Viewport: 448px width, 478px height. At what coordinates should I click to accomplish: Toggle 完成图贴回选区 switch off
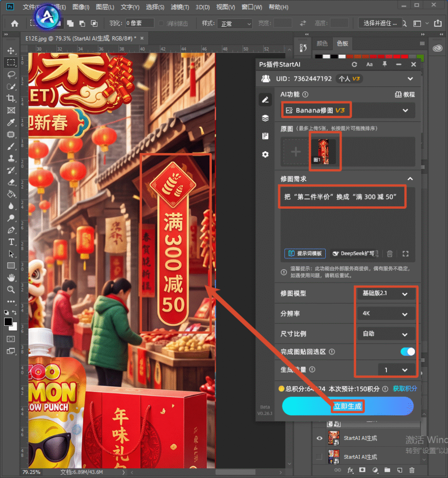click(407, 351)
